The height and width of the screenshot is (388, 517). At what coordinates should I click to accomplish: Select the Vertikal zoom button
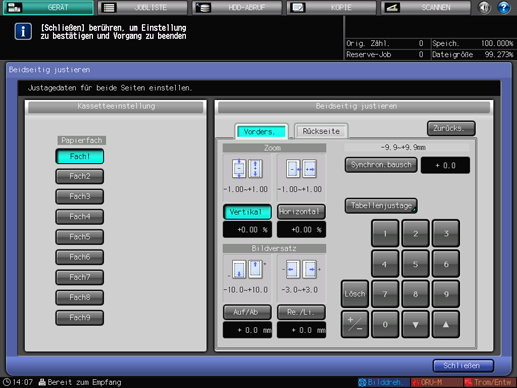tap(247, 212)
